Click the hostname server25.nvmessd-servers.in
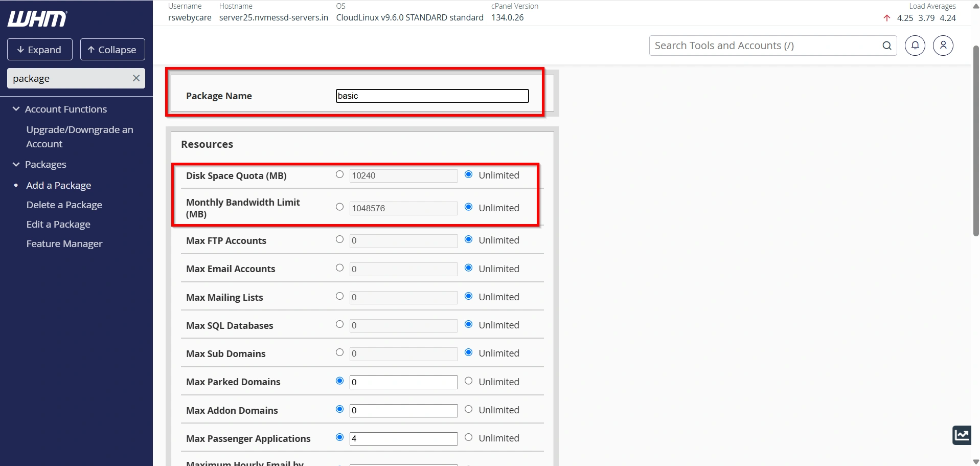Image resolution: width=980 pixels, height=466 pixels. click(x=274, y=17)
